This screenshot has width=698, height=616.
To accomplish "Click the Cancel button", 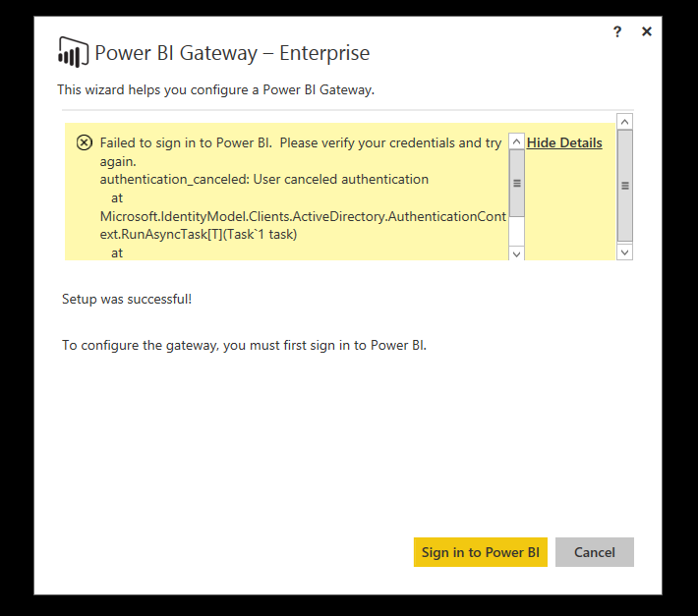I will pyautogui.click(x=594, y=552).
